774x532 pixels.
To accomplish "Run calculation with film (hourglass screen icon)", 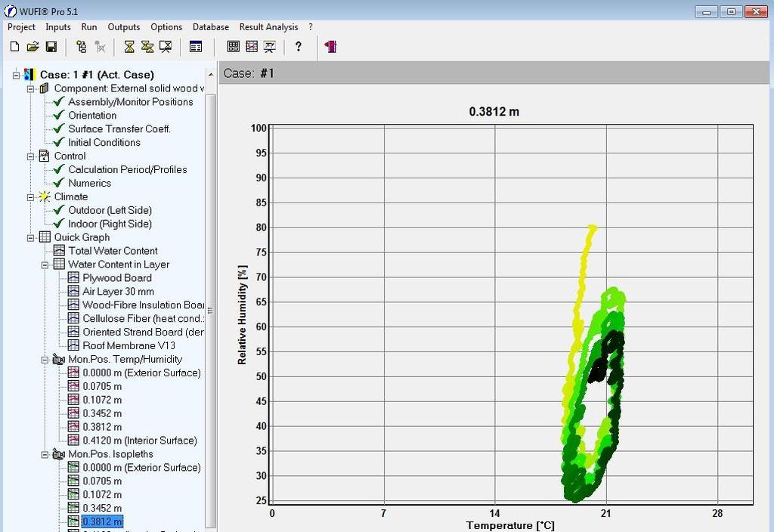I will pos(166,46).
